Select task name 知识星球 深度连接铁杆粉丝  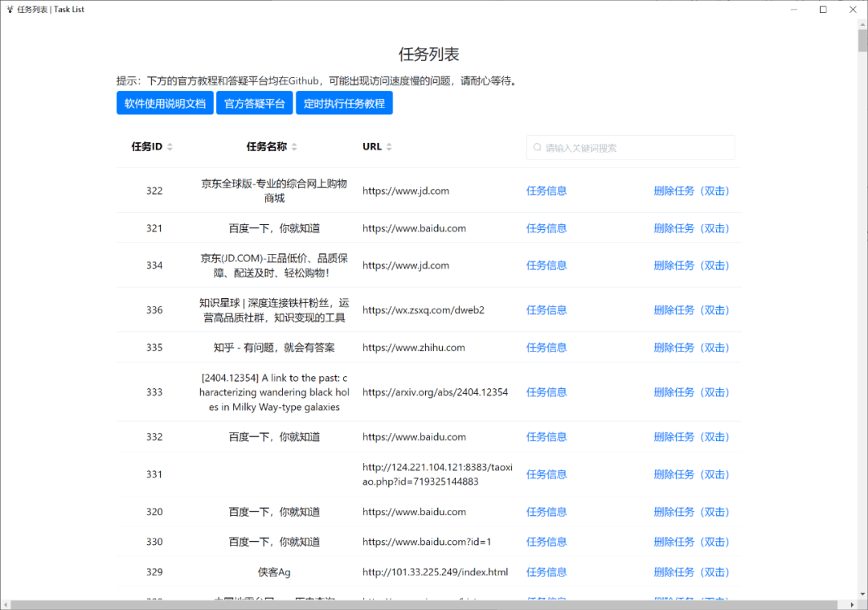(x=274, y=310)
